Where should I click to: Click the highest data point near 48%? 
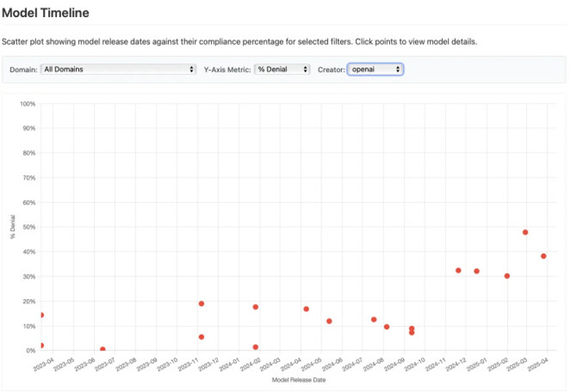[525, 232]
